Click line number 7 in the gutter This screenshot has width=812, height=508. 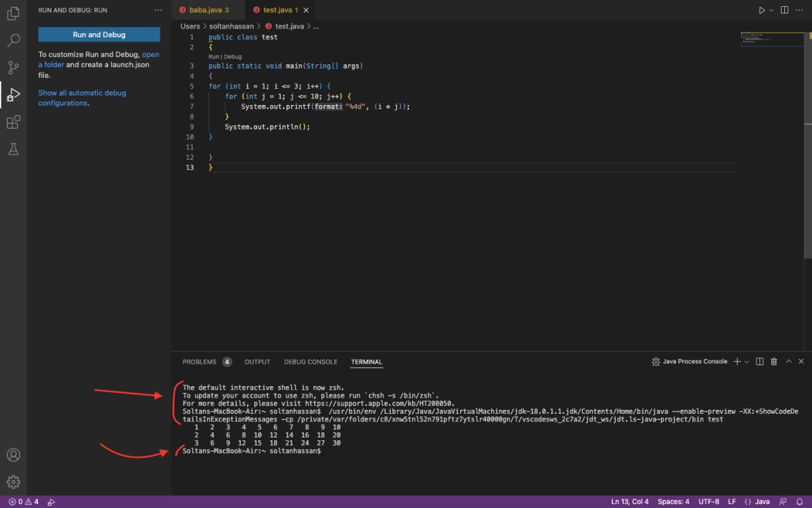191,106
